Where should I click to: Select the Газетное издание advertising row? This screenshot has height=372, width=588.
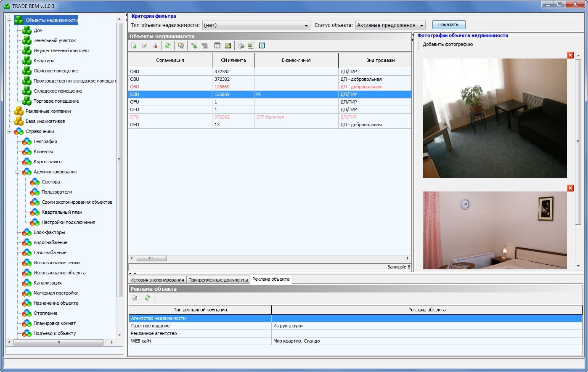pos(356,326)
